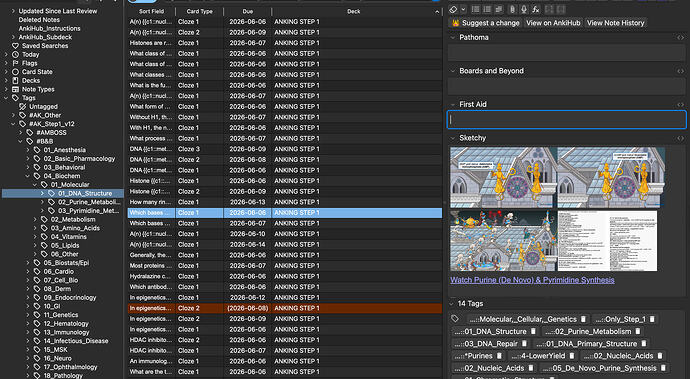The image size is (690, 379).
Task: Delete the 01_DNA_Primary_Structure tag with its trash icon
Action: [x=643, y=344]
